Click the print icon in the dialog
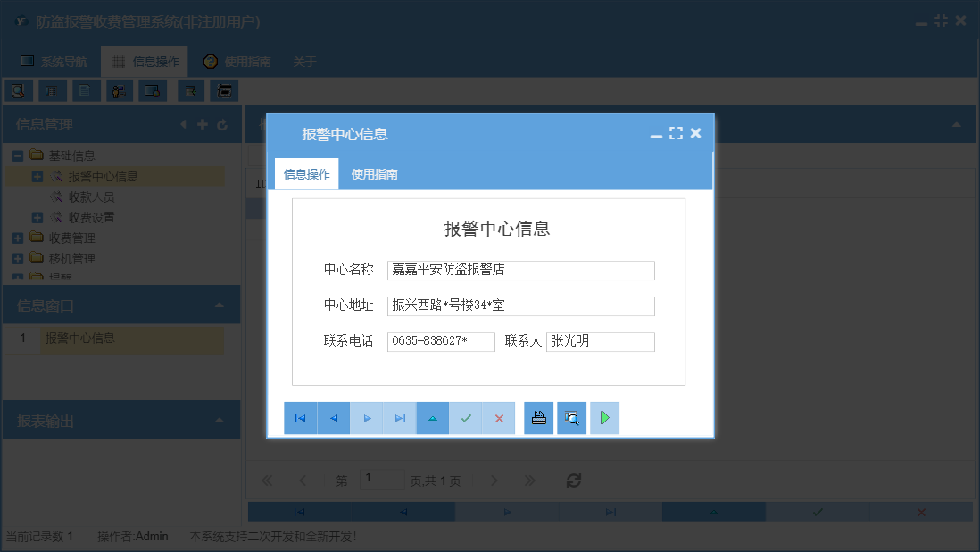980x552 pixels. (x=538, y=417)
